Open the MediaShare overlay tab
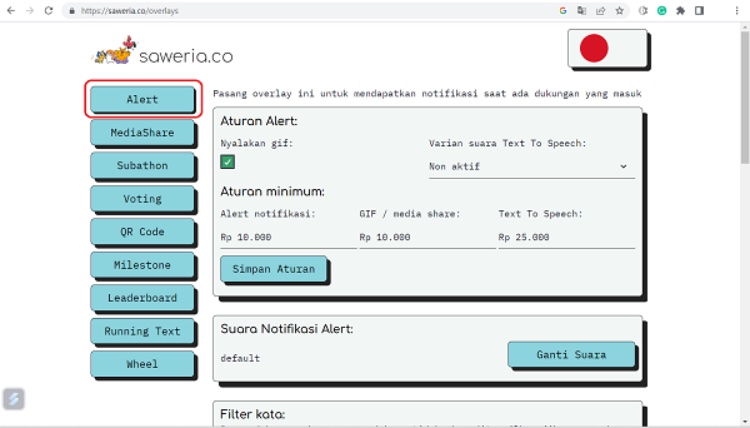 pos(143,132)
